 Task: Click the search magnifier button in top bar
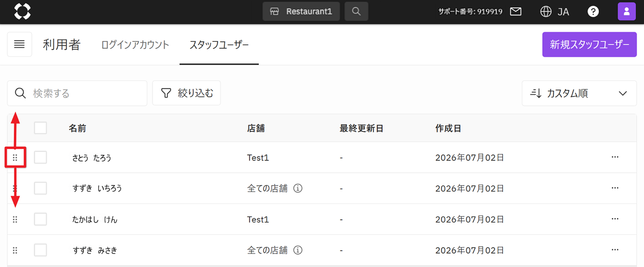[x=356, y=11]
